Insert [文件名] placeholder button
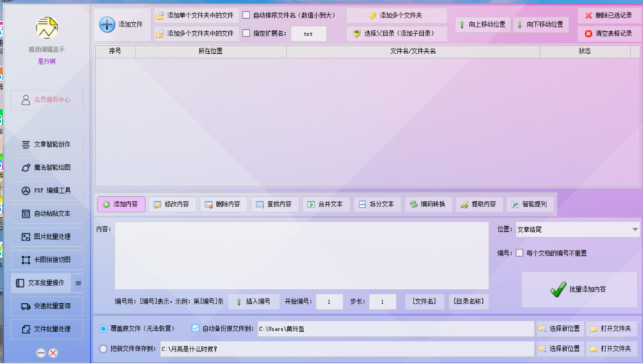The height and width of the screenshot is (364, 643). coord(425,301)
